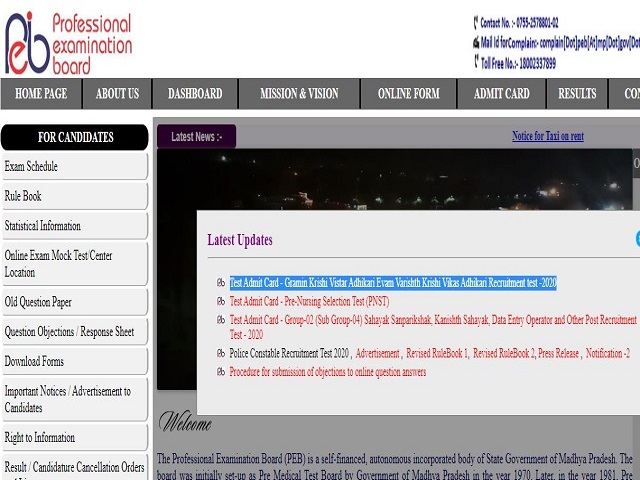Open Important Notices / Advertisement to Candidates
The width and height of the screenshot is (640, 480).
pyautogui.click(x=75, y=399)
